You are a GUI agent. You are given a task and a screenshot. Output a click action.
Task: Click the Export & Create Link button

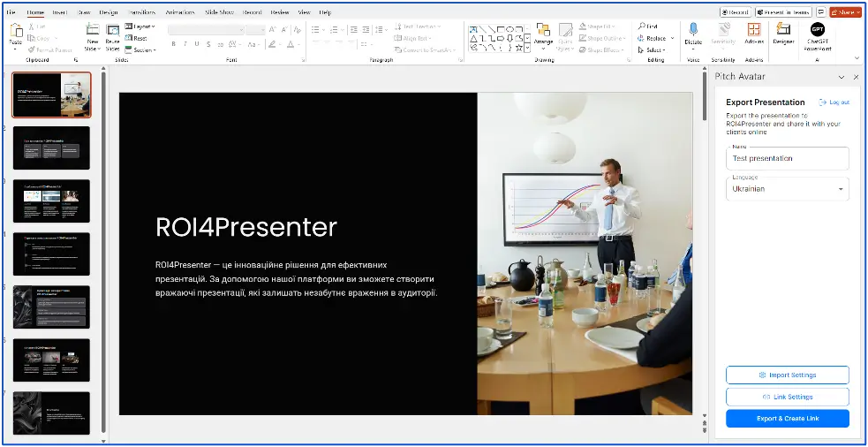(787, 419)
